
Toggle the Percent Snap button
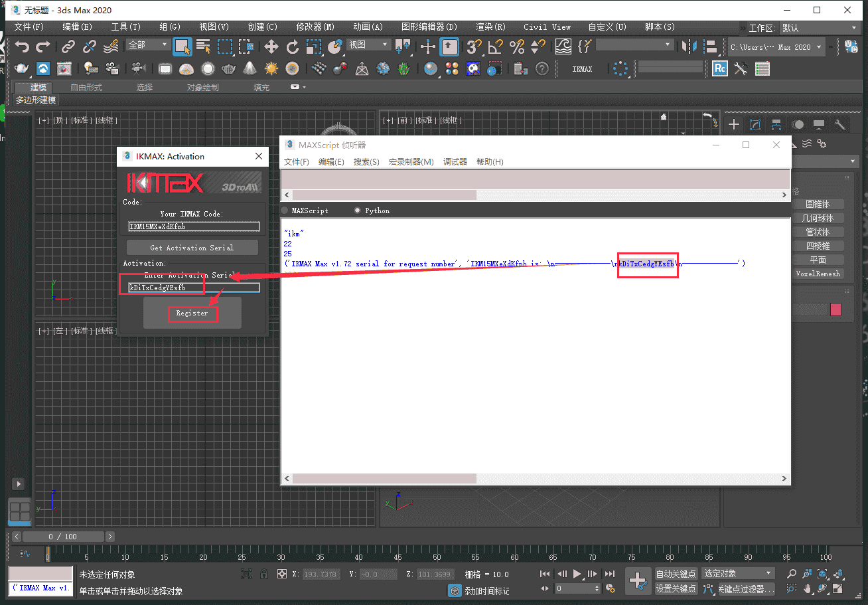(x=516, y=46)
